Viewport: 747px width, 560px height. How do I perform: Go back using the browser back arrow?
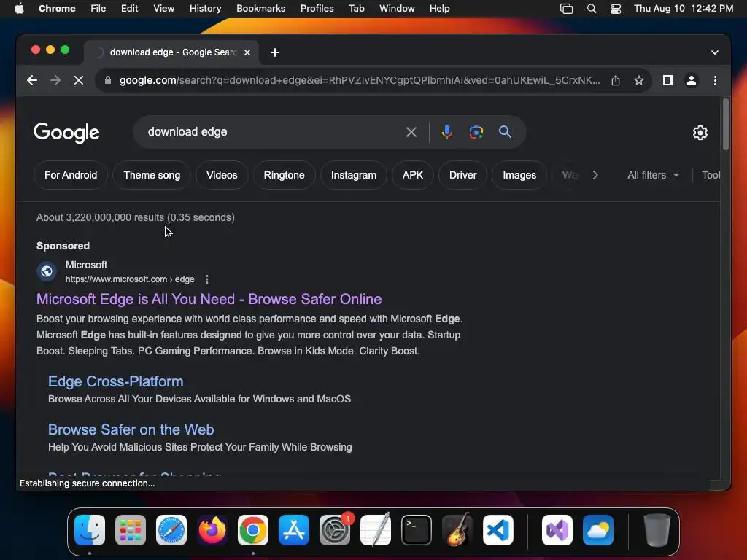point(32,80)
